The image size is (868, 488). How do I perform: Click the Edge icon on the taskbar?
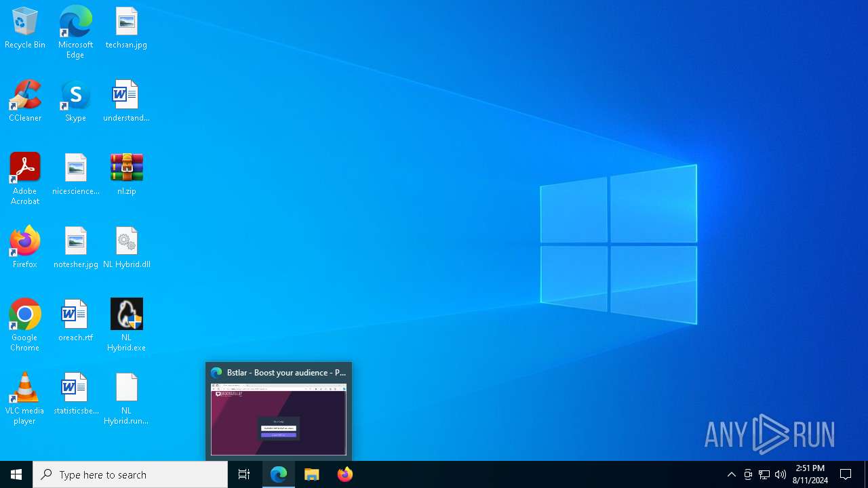(279, 474)
